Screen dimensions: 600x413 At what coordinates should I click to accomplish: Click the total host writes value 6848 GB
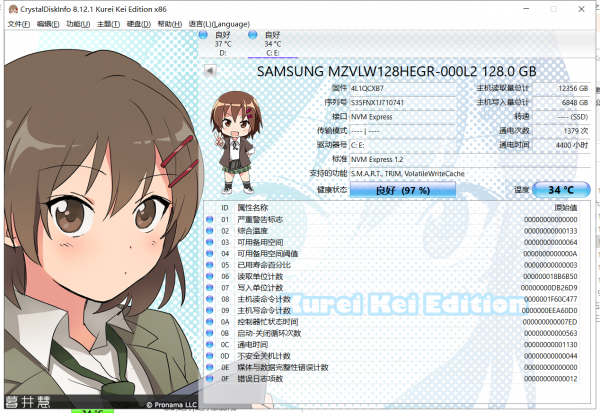[561, 103]
